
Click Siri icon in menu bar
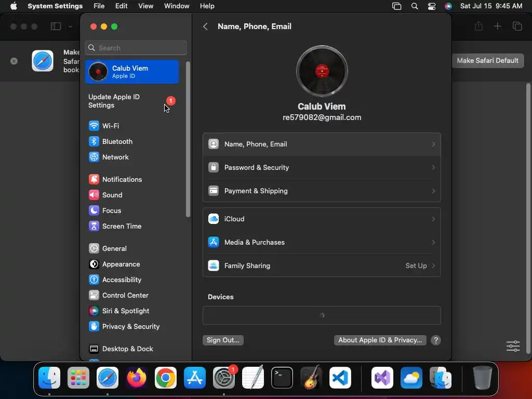point(448,6)
